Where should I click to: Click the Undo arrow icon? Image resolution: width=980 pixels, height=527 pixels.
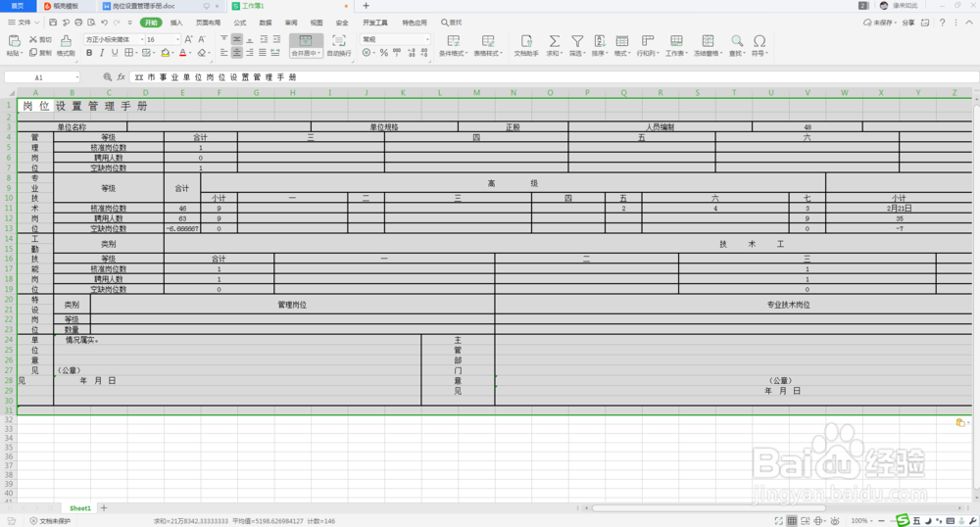coord(105,23)
